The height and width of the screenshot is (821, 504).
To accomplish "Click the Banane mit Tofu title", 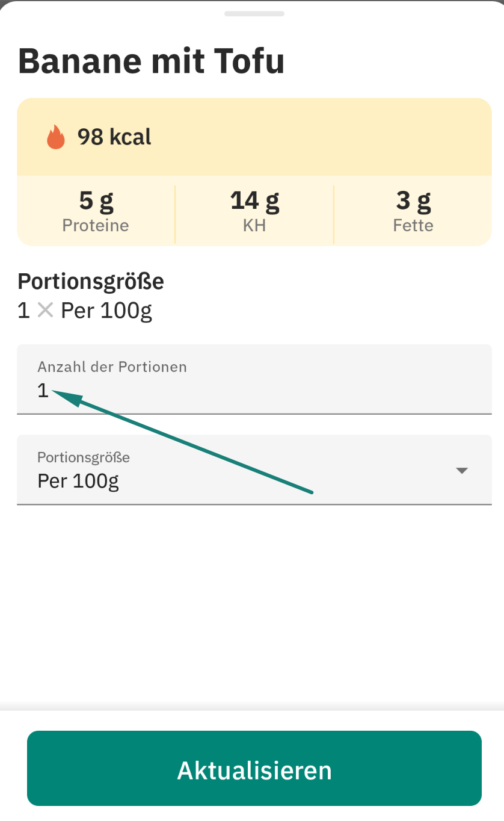I will (152, 61).
